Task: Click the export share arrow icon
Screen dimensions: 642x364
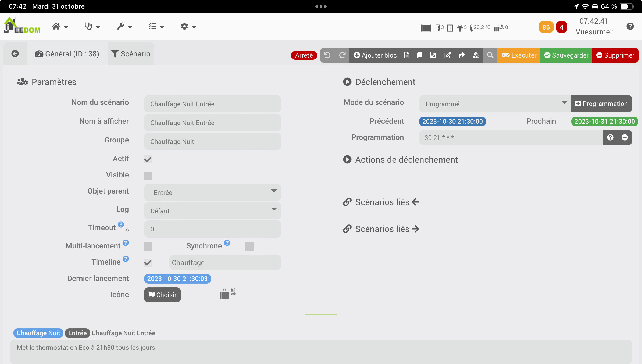Action: [462, 55]
